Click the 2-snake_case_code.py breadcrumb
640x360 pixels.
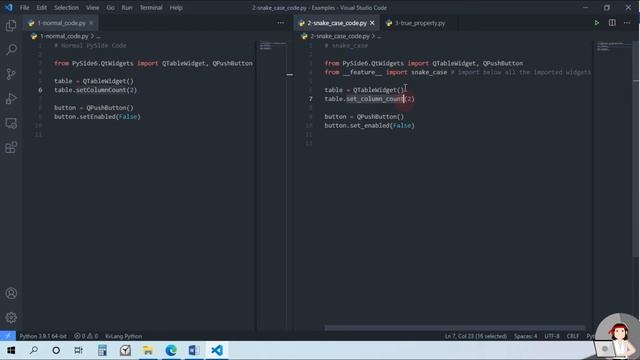click(340, 36)
